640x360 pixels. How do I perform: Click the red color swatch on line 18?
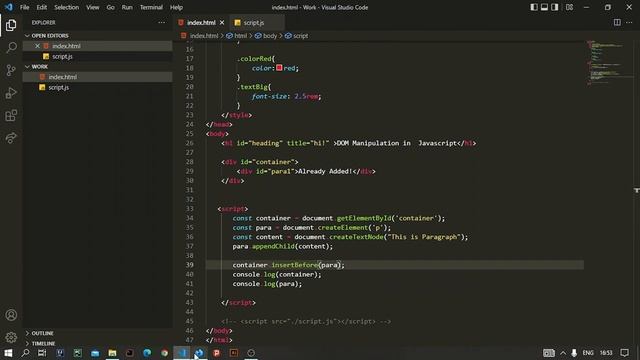pyautogui.click(x=279, y=68)
